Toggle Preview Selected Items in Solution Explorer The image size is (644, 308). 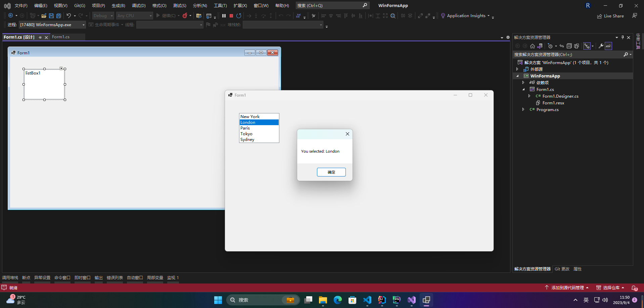pos(608,46)
